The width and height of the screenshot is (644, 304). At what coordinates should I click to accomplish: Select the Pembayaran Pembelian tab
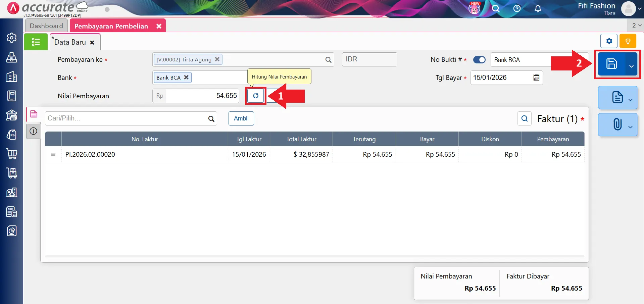click(x=111, y=26)
